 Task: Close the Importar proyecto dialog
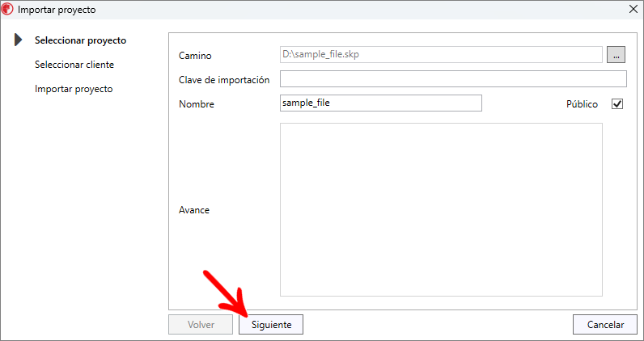632,10
